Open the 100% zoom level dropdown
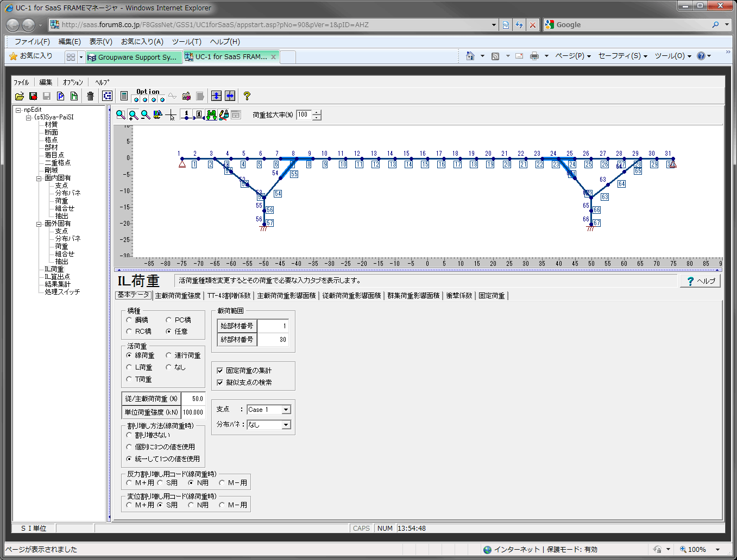Viewport: 737px width, 560px height. point(717,550)
